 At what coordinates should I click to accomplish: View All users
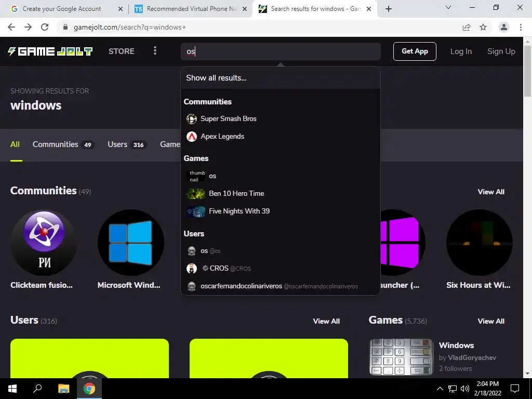coord(326,321)
